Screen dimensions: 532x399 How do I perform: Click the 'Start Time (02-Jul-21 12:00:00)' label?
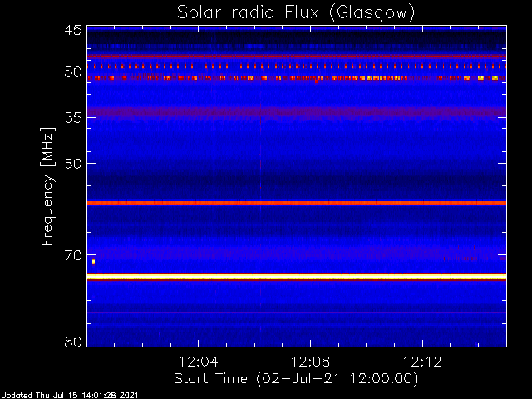pyautogui.click(x=296, y=379)
